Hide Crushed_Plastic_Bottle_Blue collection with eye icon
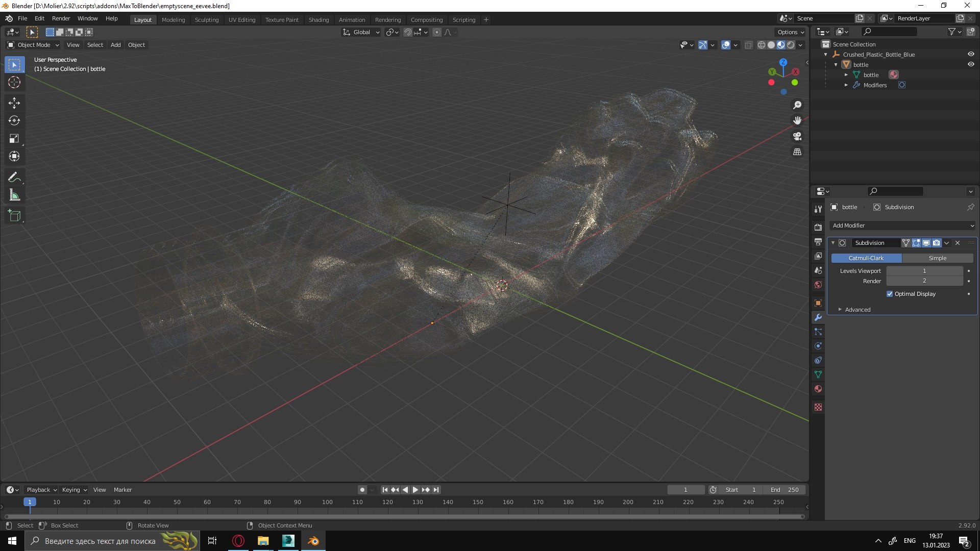980x551 pixels. (x=971, y=54)
